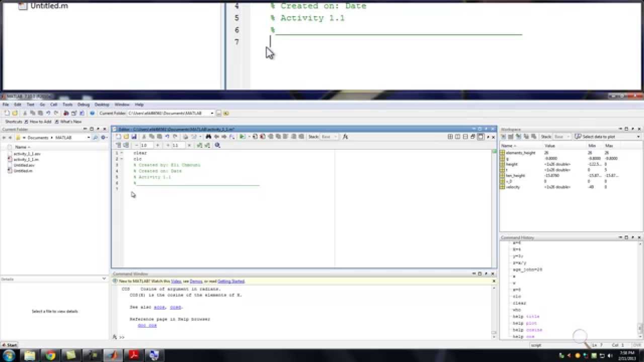
Task: Click the search icon in Current Folder panel
Action: pyautogui.click(x=96, y=137)
